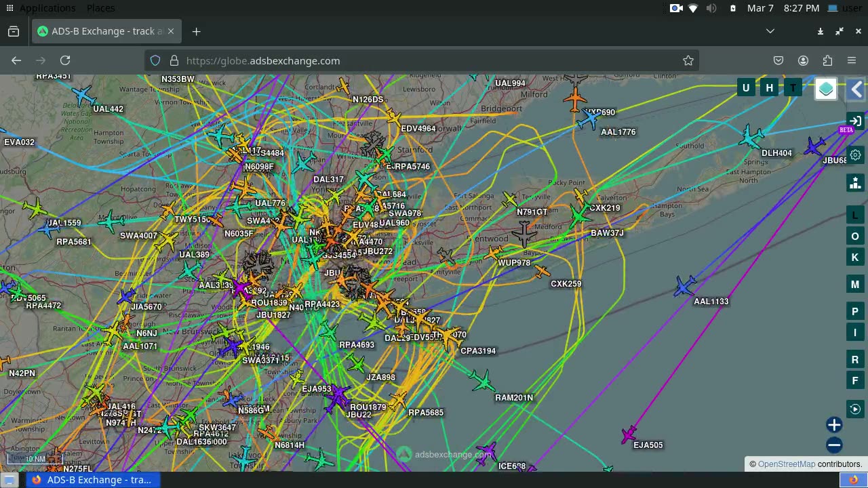Click the volume speaker icon

[711, 8]
